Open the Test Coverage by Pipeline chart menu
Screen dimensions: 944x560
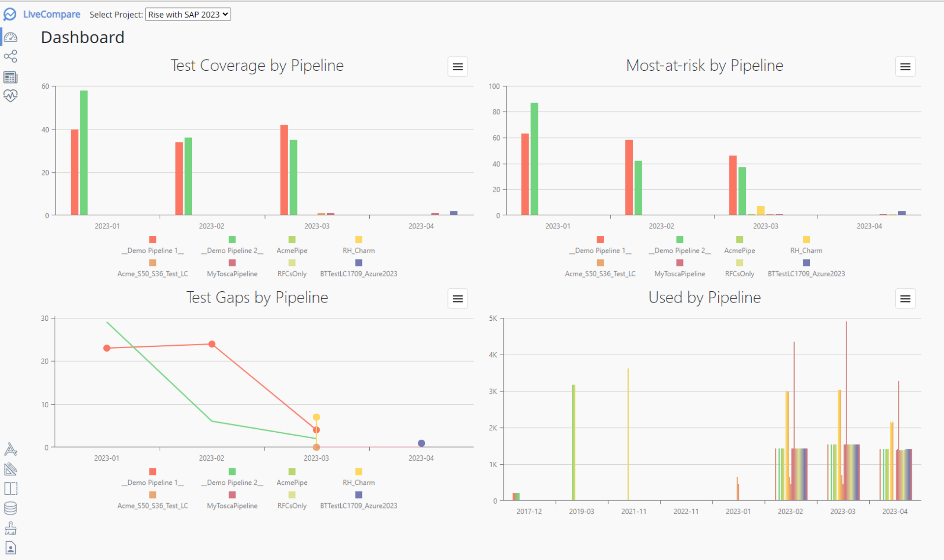coord(457,66)
